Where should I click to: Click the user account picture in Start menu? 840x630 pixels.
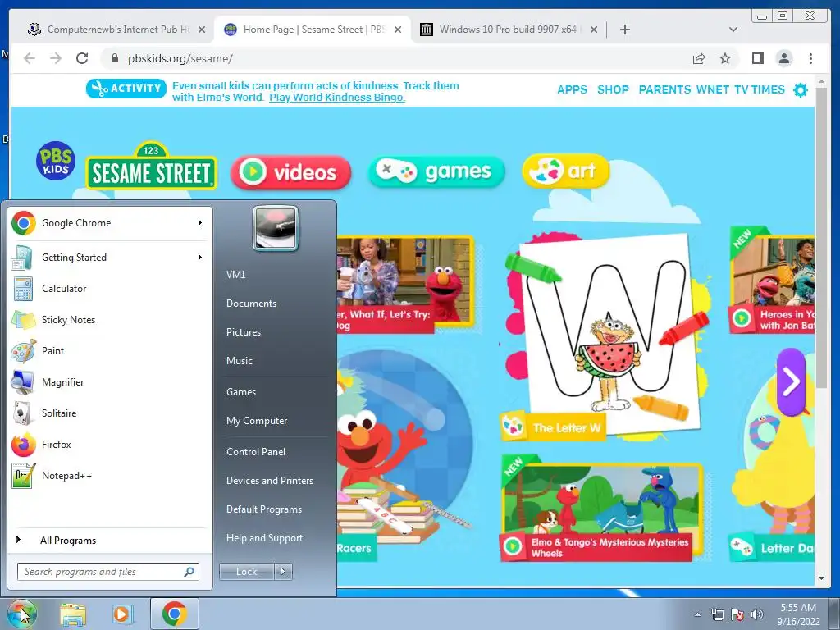coord(276,228)
